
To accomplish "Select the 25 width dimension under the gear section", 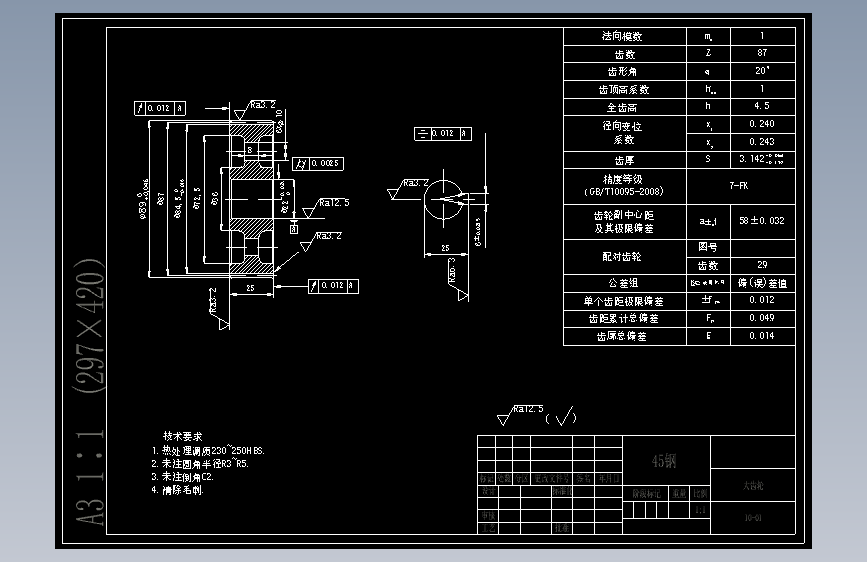I will tap(250, 288).
